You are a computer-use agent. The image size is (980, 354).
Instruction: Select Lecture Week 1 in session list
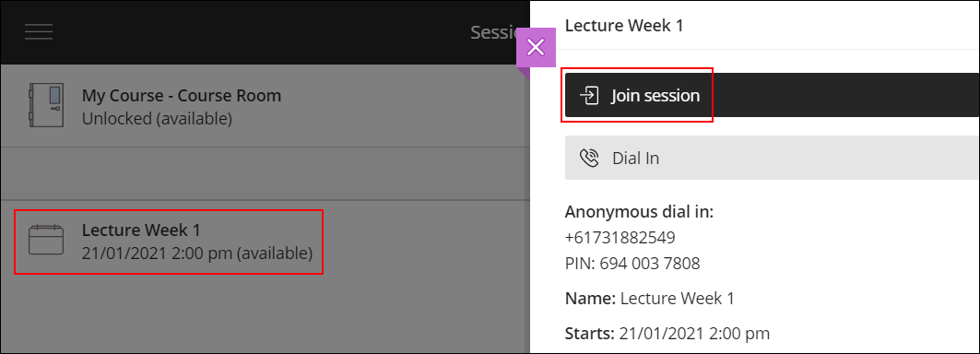pyautogui.click(x=262, y=241)
